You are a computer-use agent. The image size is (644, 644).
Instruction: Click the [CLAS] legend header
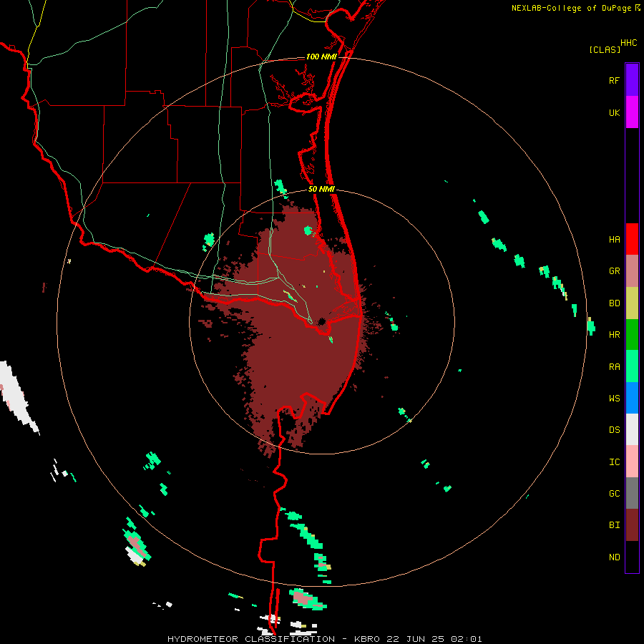(605, 49)
